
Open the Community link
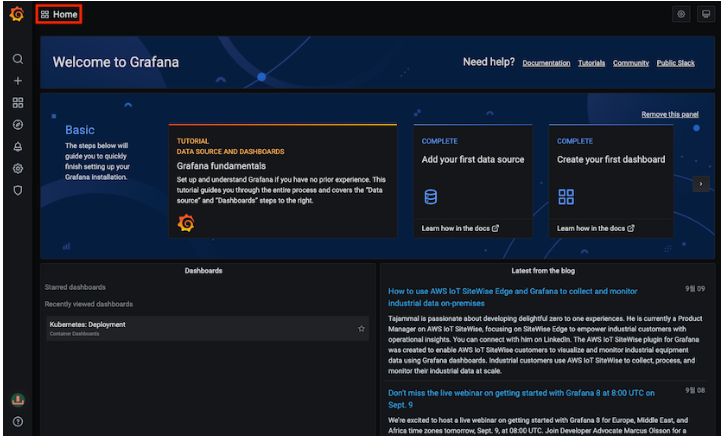[x=631, y=63]
